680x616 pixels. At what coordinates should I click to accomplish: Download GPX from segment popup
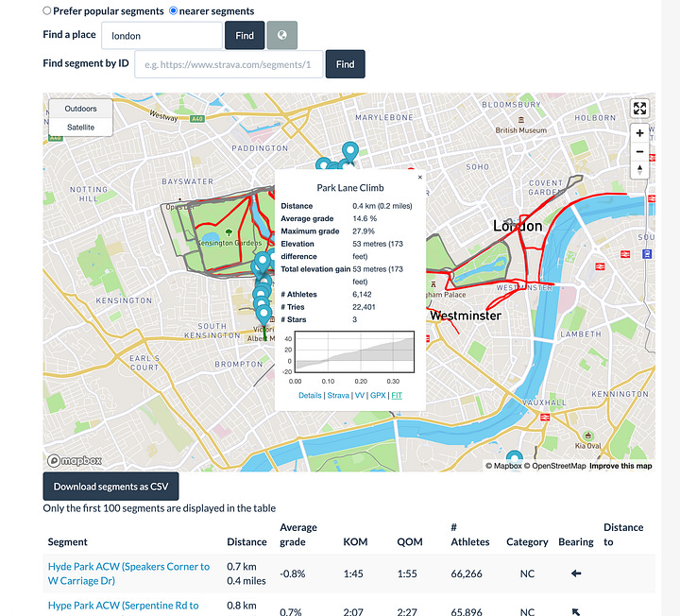(378, 395)
